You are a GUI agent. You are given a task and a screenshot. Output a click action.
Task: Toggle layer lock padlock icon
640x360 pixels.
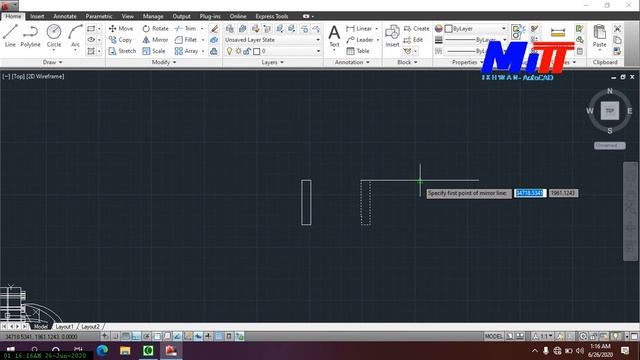pos(247,51)
